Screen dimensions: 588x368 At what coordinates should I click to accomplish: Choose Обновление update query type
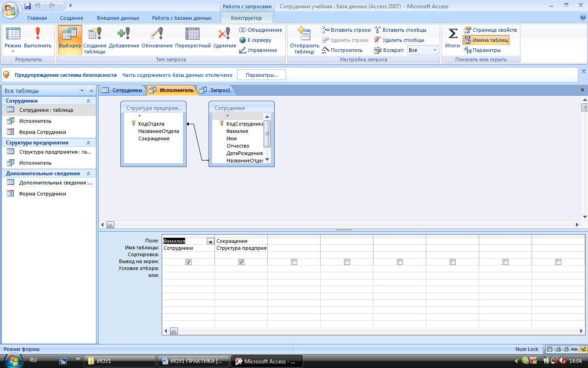157,39
